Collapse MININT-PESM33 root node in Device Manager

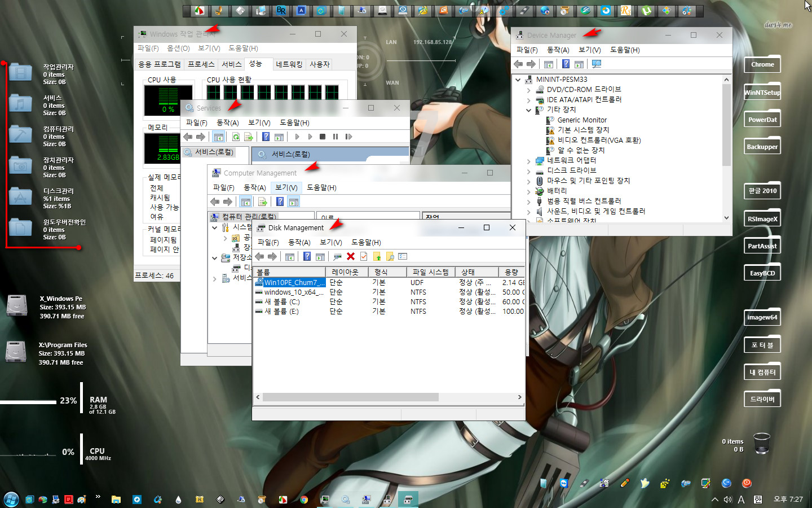(518, 80)
